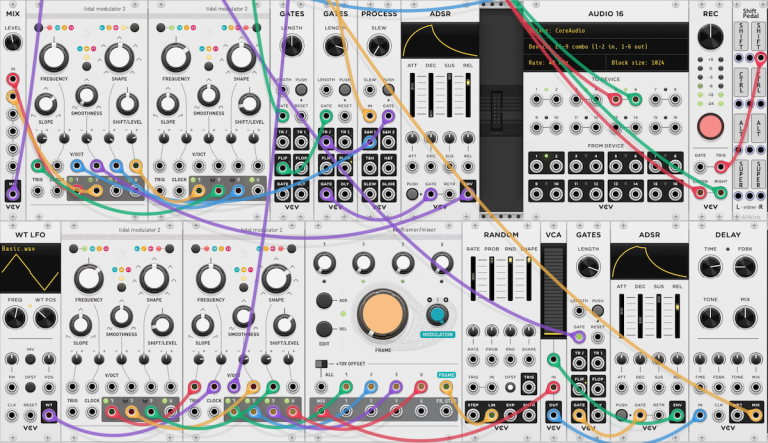Click the REC module TRIG input jack
Image resolution: width=768 pixels, height=443 pixels.
tap(720, 167)
